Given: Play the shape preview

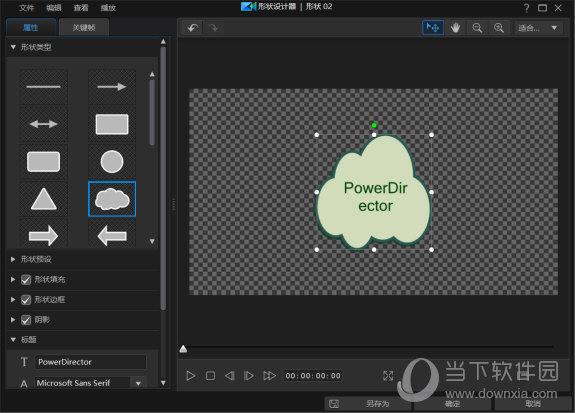Looking at the screenshot, I should coord(190,376).
